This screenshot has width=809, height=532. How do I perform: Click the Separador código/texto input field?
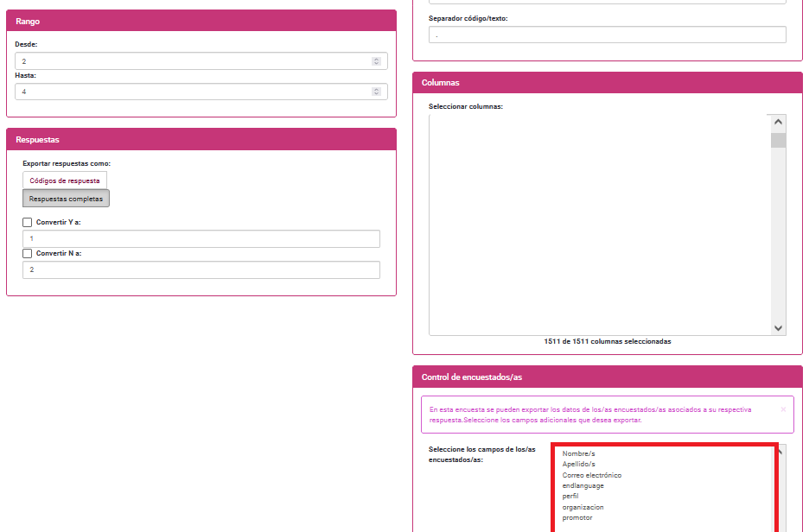607,35
